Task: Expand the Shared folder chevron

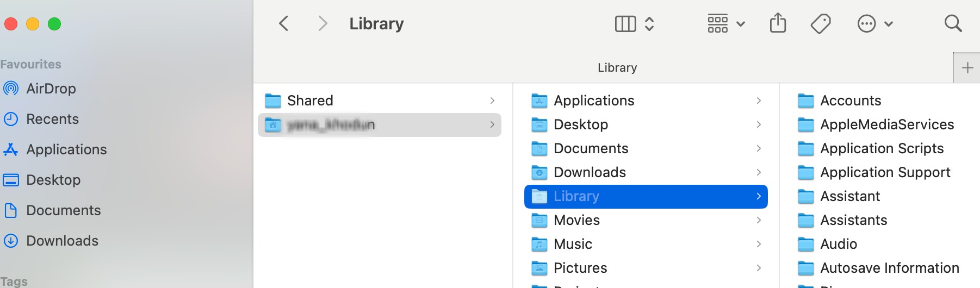Action: point(492,101)
